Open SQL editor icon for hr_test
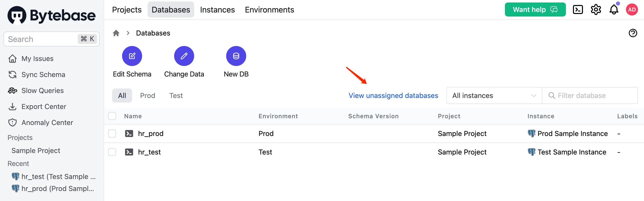The width and height of the screenshot is (644, 201). tap(129, 152)
